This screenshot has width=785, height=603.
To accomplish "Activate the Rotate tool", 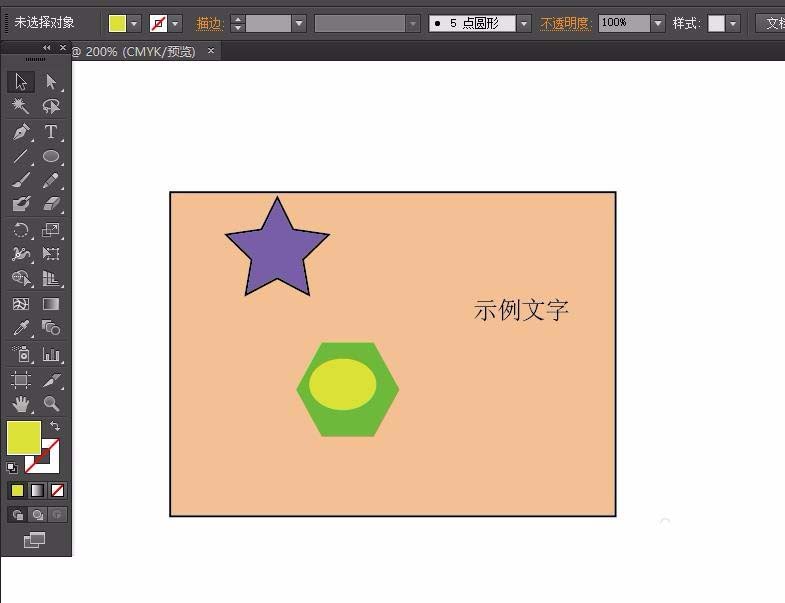I will pyautogui.click(x=21, y=230).
